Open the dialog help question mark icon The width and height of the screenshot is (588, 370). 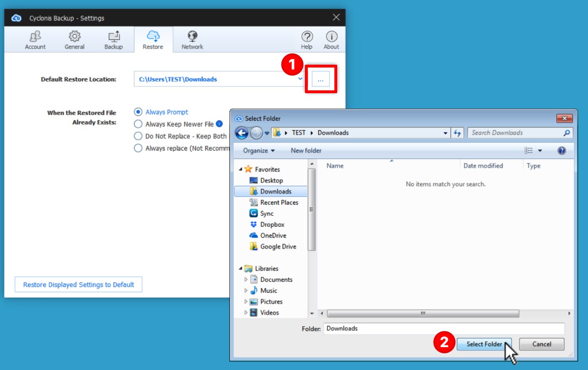click(561, 151)
